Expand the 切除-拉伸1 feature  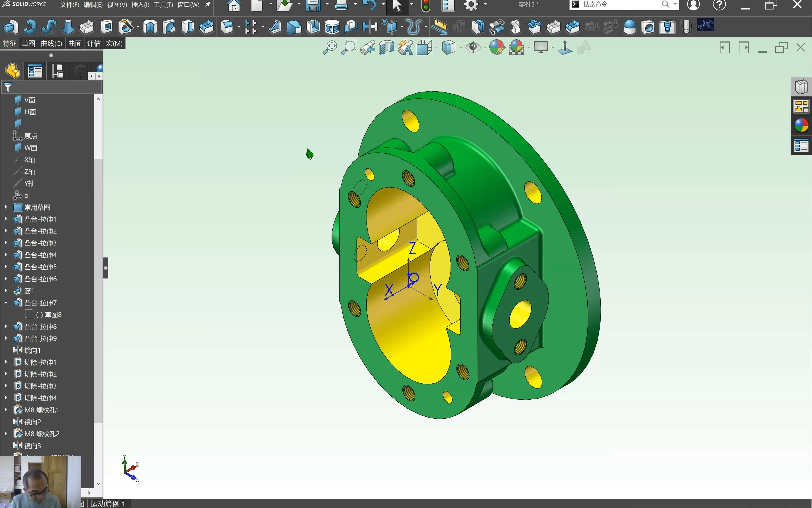click(6, 362)
